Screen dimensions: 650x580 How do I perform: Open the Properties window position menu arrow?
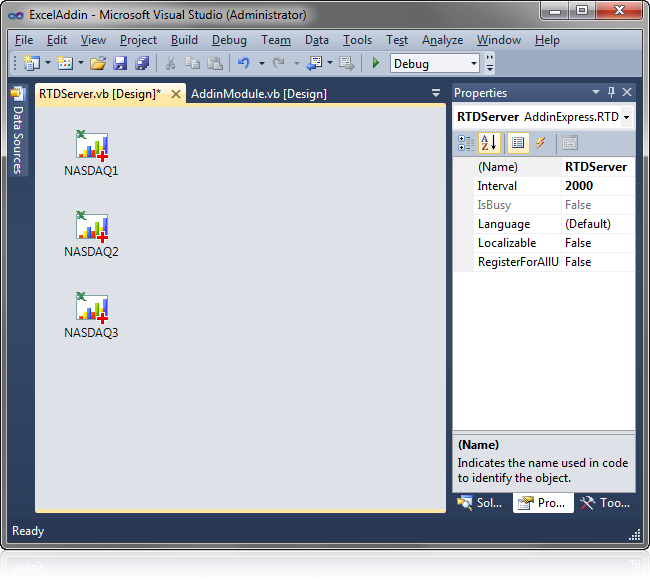[x=596, y=92]
